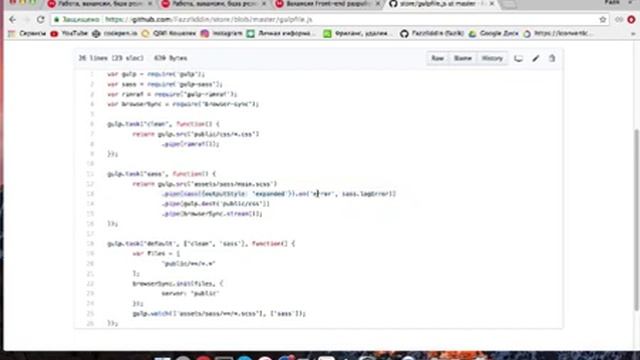Click the gulp.task('sass' line
The height and width of the screenshot is (360, 640).
pos(162,174)
